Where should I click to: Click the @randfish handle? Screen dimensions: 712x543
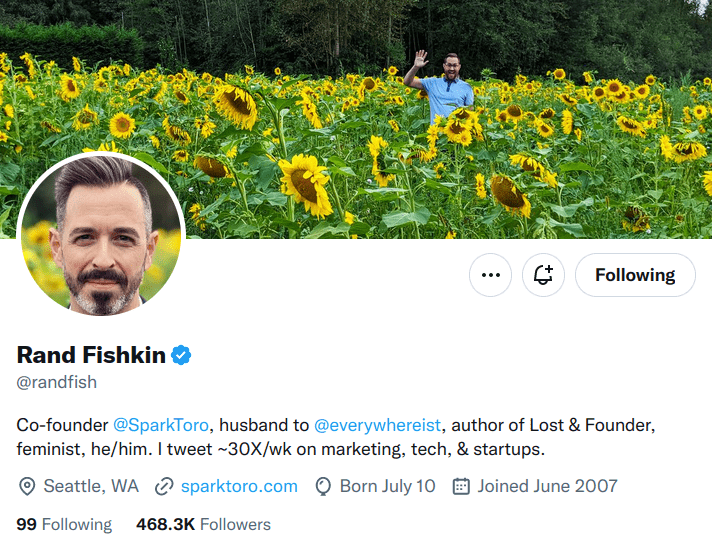coord(57,382)
